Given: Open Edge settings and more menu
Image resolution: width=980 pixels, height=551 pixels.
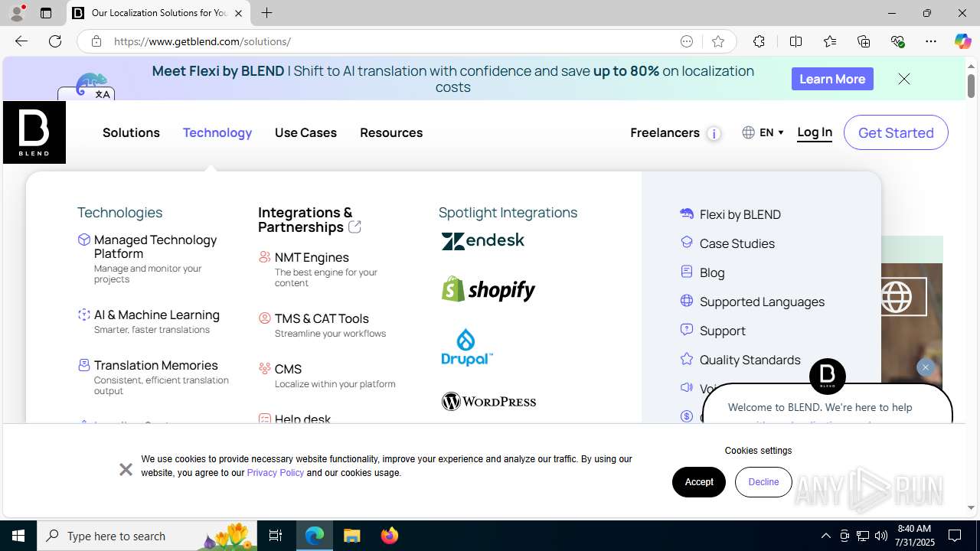Looking at the screenshot, I should (931, 41).
